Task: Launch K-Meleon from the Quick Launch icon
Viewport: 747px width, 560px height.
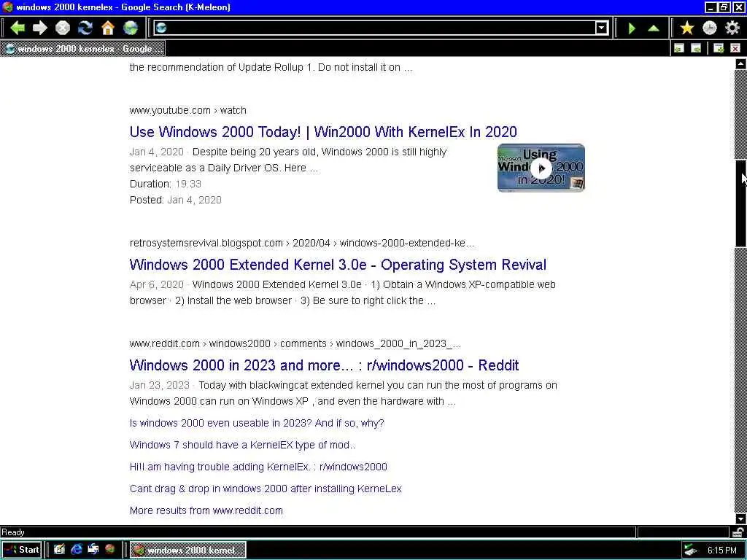Action: coord(110,550)
